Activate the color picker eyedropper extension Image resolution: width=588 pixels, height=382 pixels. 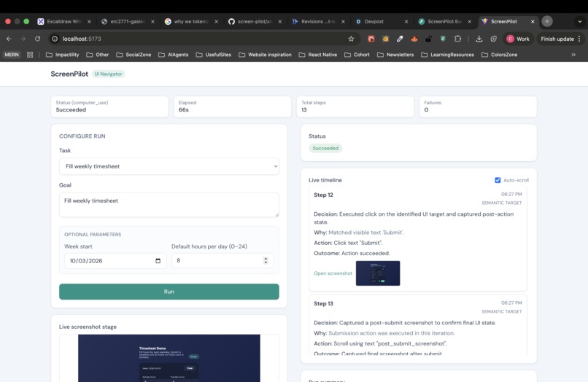pyautogui.click(x=400, y=39)
